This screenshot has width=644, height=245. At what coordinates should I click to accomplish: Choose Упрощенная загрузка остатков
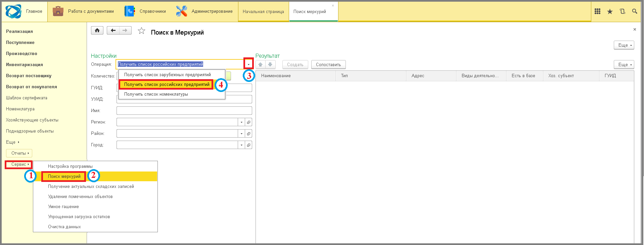[x=95, y=217]
